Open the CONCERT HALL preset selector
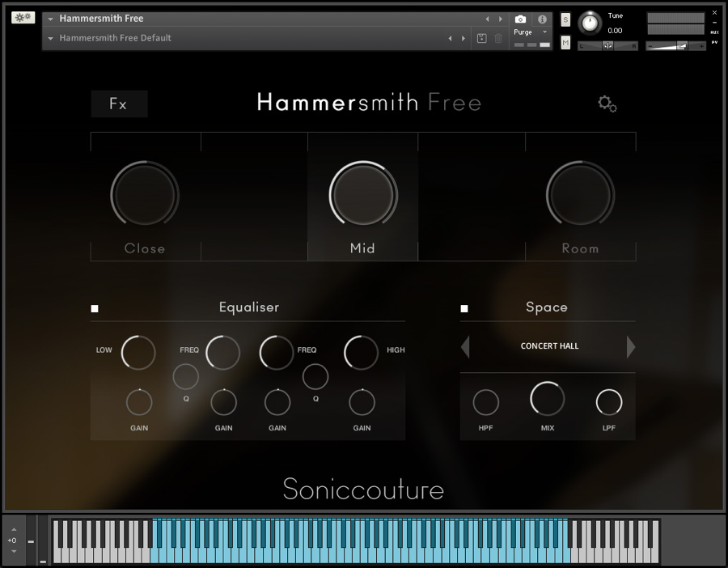 click(x=550, y=346)
